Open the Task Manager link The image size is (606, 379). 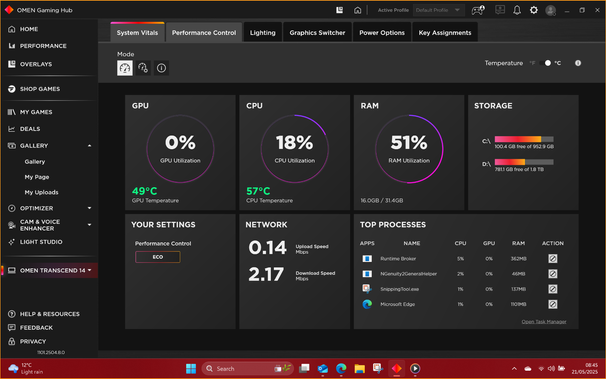[544, 321]
